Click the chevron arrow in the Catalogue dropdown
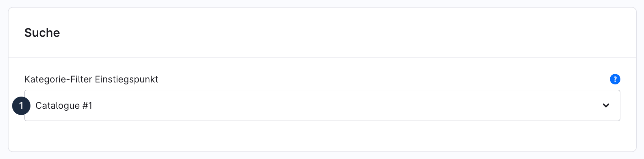 pos(606,105)
